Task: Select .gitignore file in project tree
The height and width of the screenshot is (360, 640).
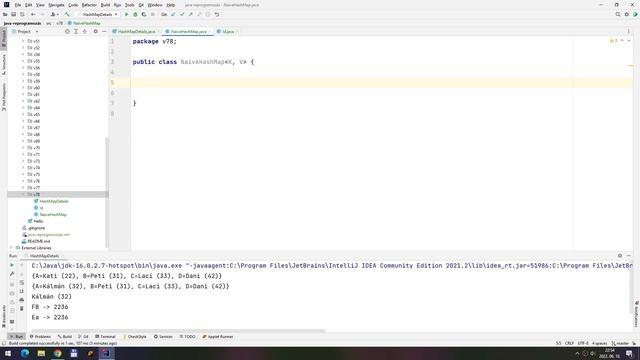Action: (x=36, y=228)
